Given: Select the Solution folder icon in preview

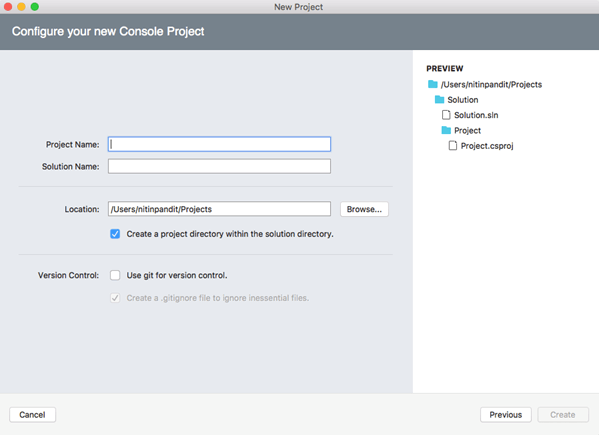Looking at the screenshot, I should coord(439,100).
